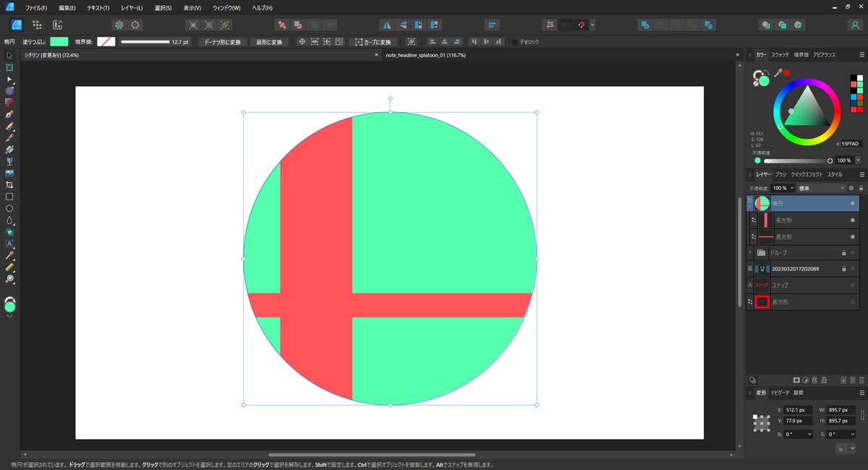Unlock the グループ layer
The width and height of the screenshot is (868, 470).
point(843,253)
